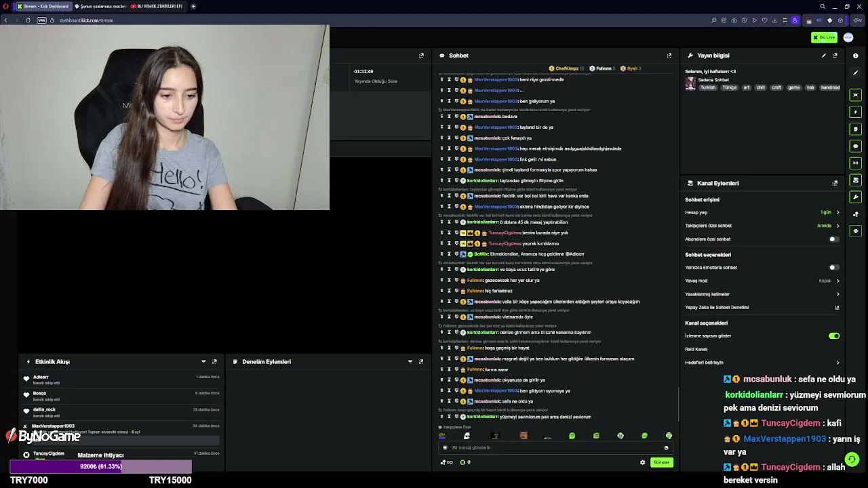Click the craft tag chip

click(776, 87)
